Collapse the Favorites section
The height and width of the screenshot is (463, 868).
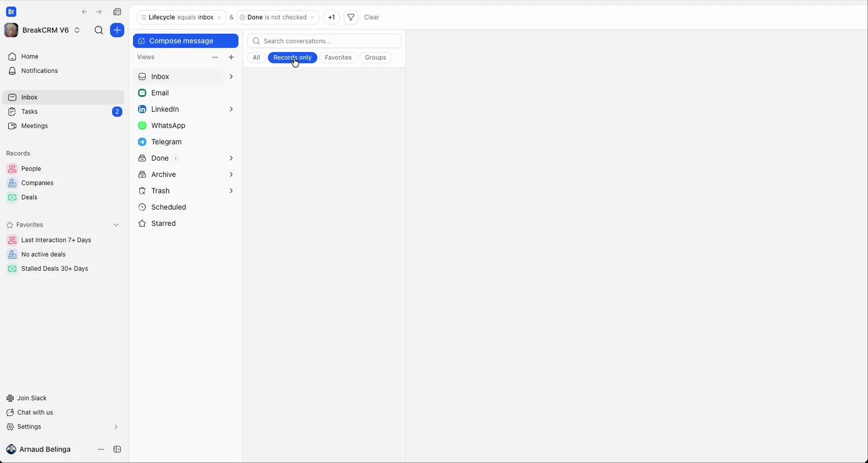116,225
